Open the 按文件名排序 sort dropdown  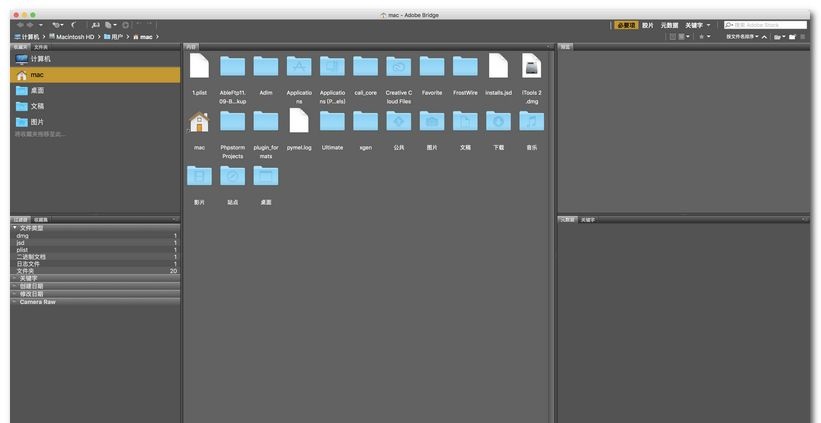742,37
